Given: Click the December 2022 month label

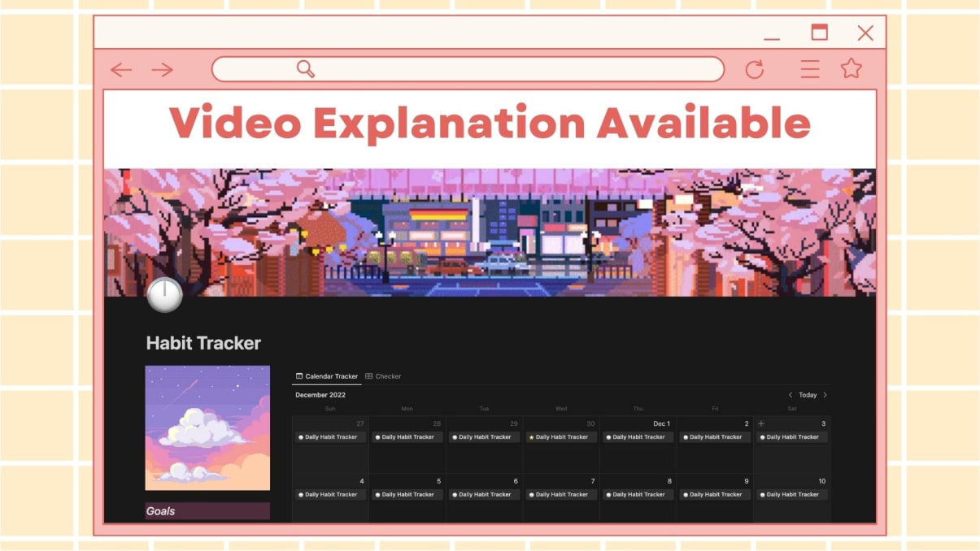Looking at the screenshot, I should [x=320, y=395].
